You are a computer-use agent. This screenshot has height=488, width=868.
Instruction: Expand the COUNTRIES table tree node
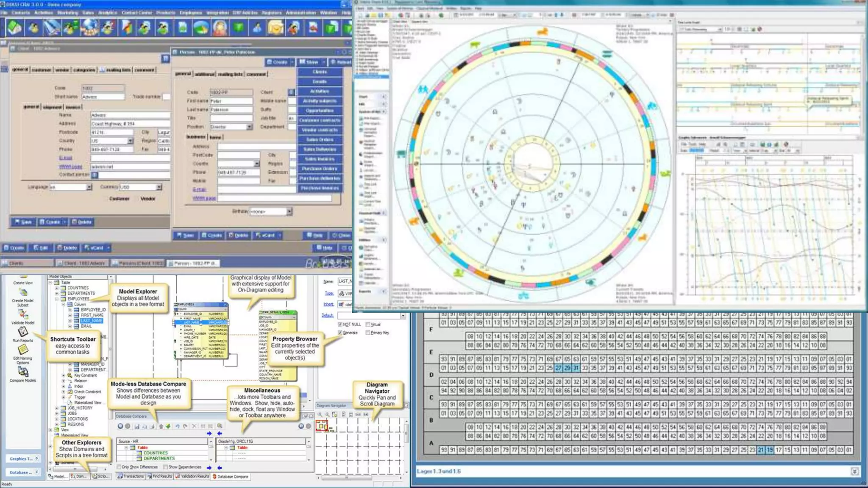pos(57,288)
